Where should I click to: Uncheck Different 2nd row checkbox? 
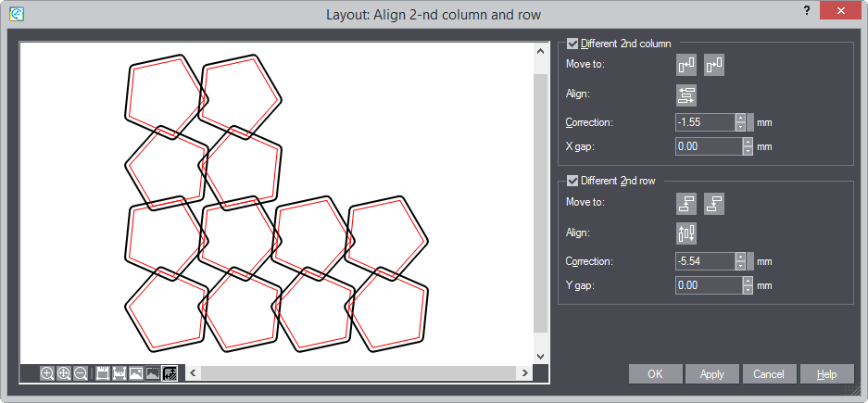572,181
